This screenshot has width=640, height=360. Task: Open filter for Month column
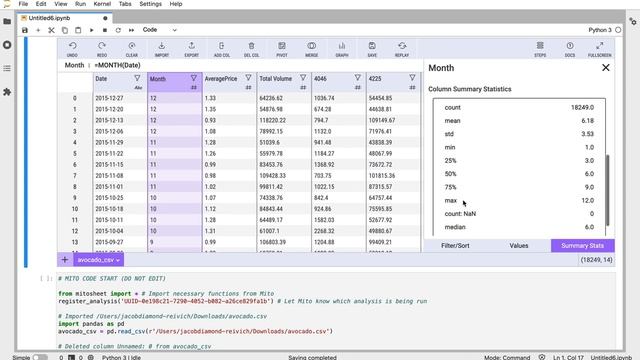(193, 78)
